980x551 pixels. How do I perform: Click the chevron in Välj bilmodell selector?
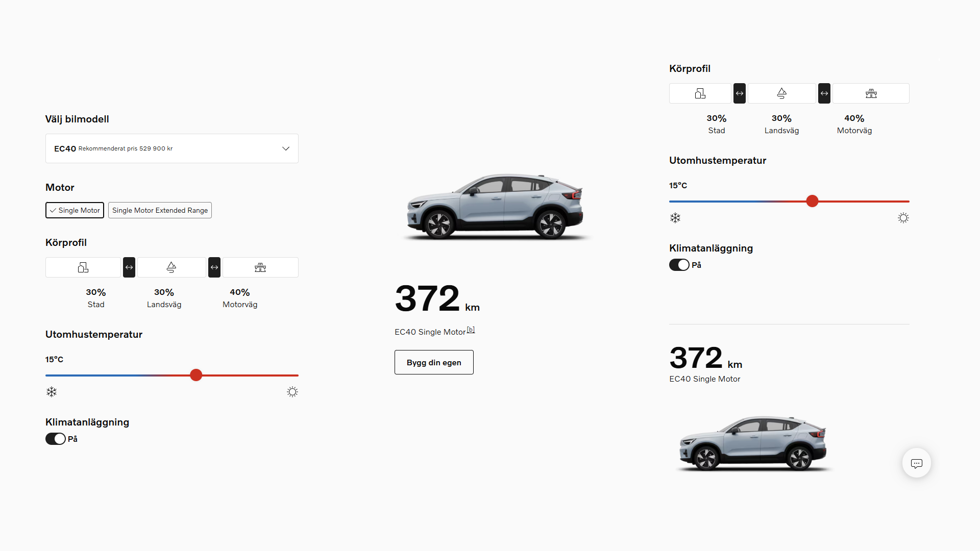[x=286, y=148]
